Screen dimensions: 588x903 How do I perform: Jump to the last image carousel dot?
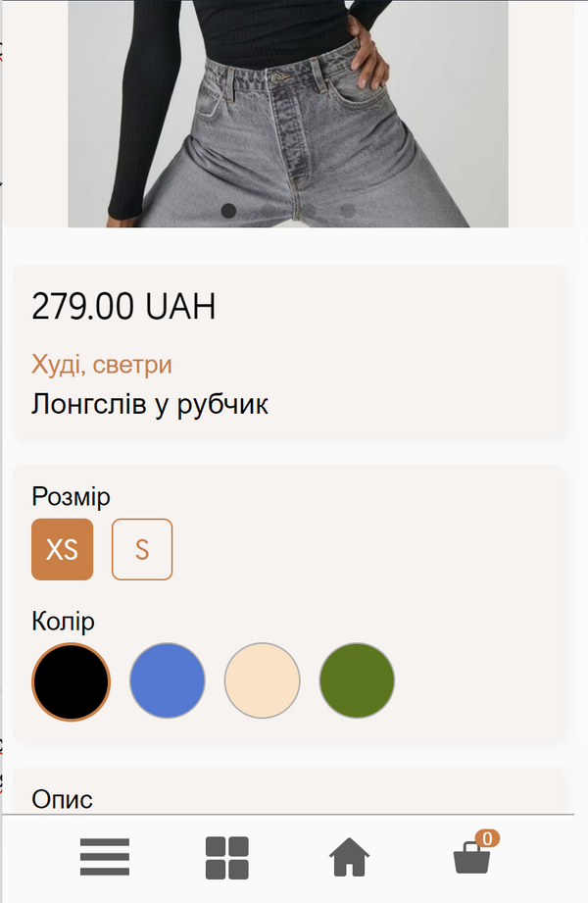(x=347, y=211)
